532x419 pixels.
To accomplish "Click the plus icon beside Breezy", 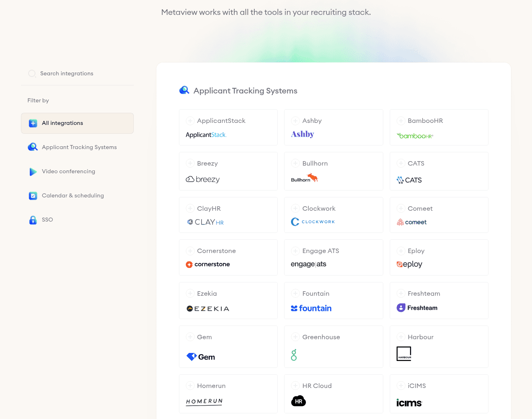I will click(x=190, y=164).
